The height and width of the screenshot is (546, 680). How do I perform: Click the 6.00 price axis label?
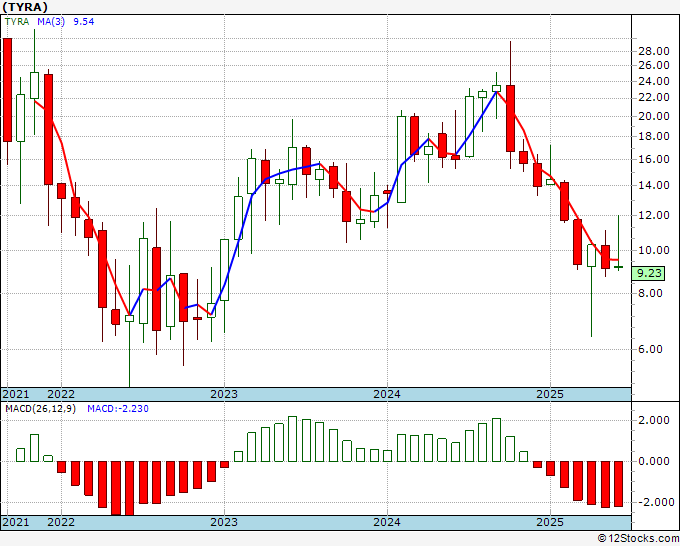point(651,350)
